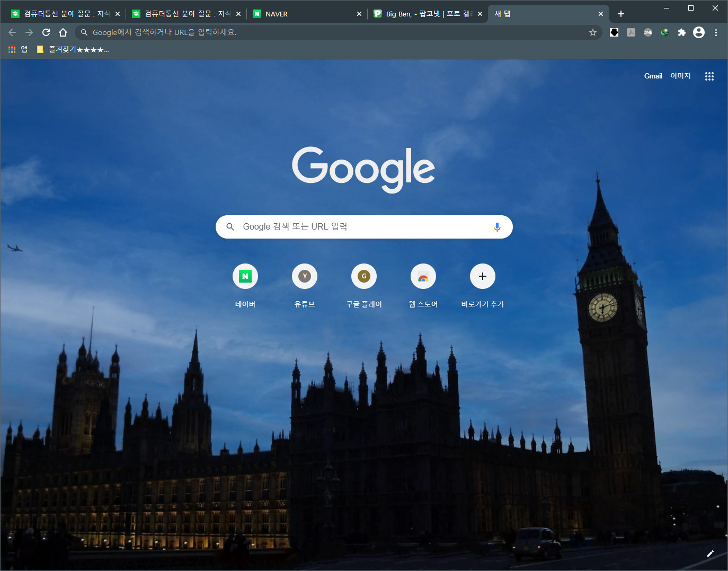Start voice search with microphone icon
728x571 pixels.
point(497,227)
